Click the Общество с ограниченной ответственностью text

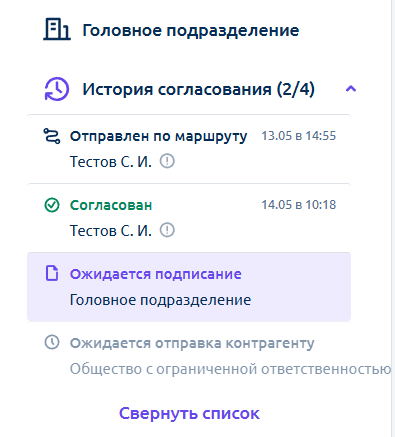(230, 369)
